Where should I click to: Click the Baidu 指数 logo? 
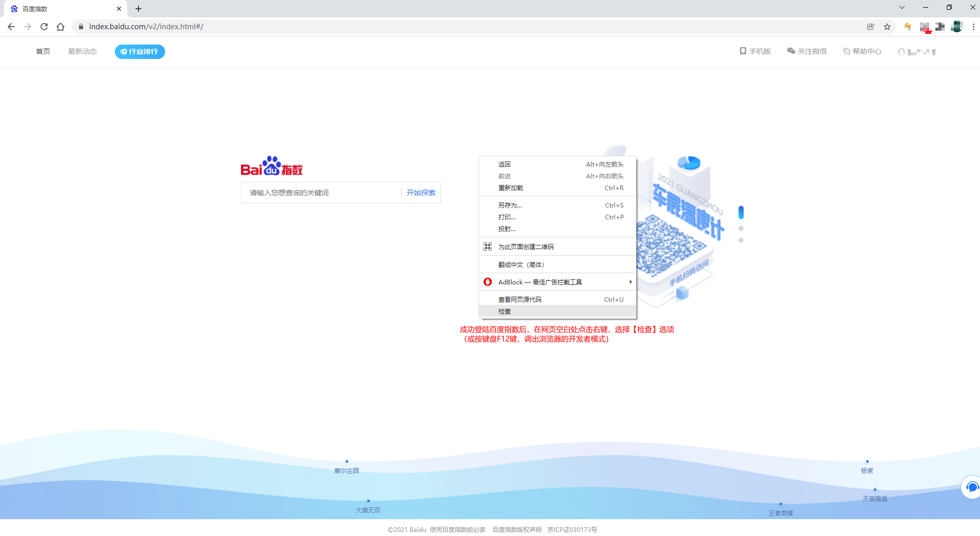click(x=271, y=166)
